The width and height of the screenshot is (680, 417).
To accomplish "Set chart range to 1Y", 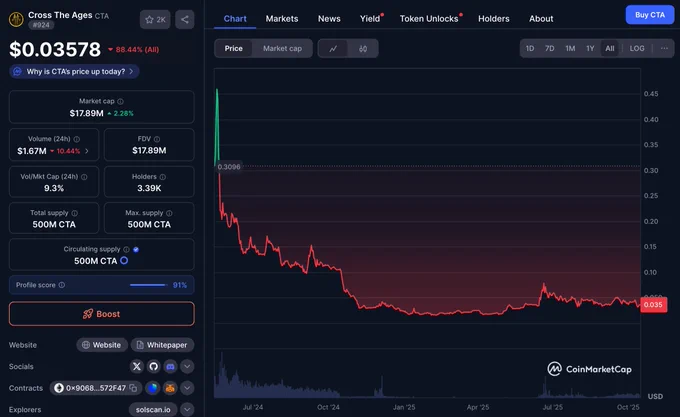I will (x=590, y=49).
